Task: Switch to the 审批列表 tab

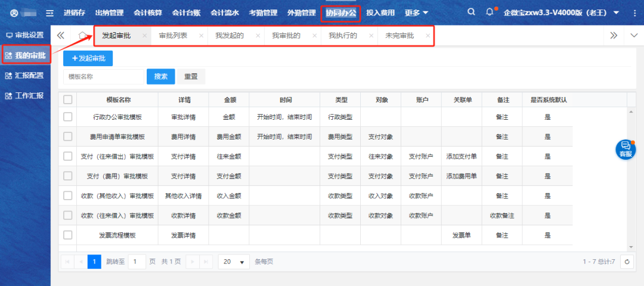Action: point(174,36)
